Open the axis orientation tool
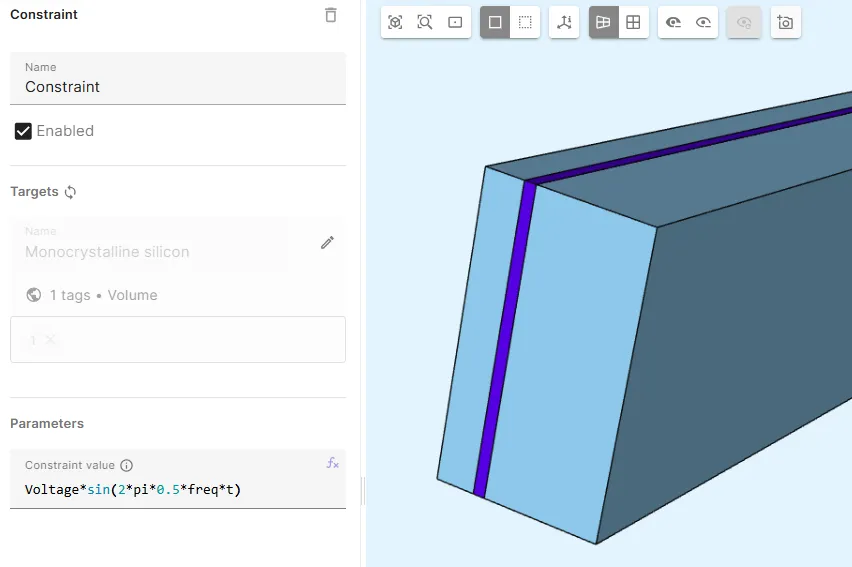The image size is (852, 567). pyautogui.click(x=564, y=22)
